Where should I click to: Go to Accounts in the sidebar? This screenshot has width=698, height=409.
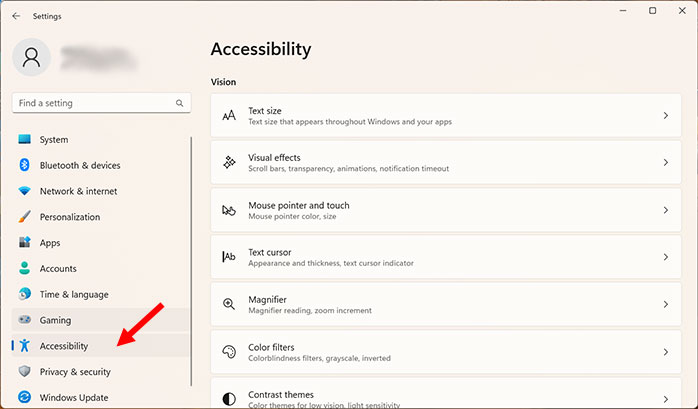tap(58, 269)
